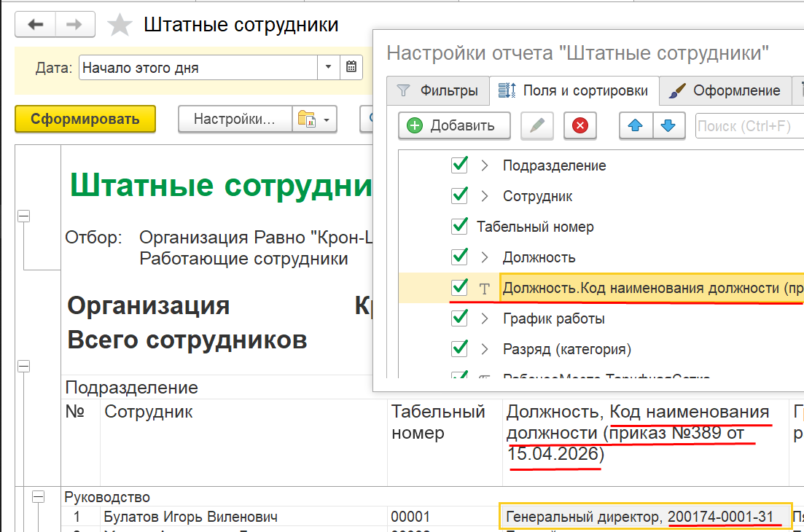
Task: Open the report variants folder icon dropdown
Action: pos(314,120)
